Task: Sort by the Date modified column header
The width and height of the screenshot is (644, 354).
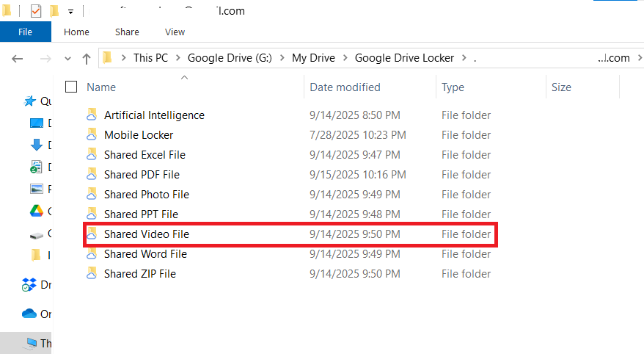Action: [x=345, y=87]
